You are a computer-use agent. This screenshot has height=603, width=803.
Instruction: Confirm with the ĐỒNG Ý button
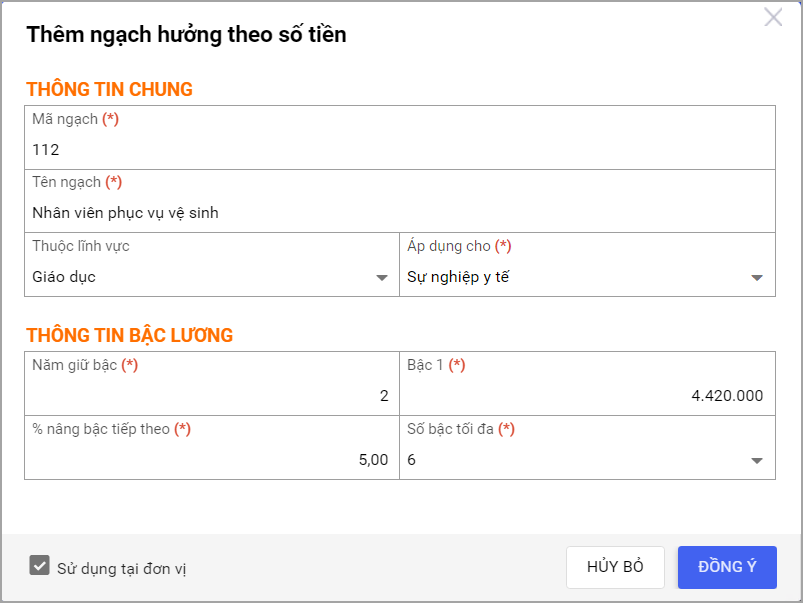(727, 567)
